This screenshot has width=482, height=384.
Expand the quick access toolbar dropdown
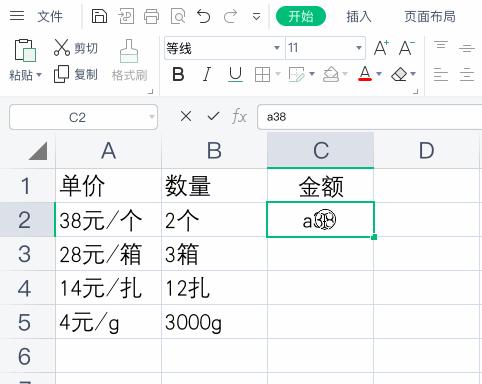point(256,16)
